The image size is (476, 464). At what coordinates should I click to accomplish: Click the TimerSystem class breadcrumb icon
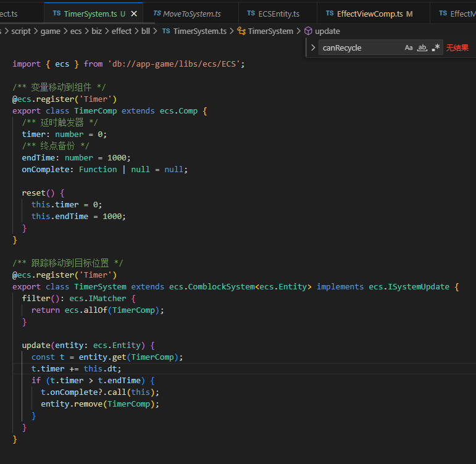point(241,31)
